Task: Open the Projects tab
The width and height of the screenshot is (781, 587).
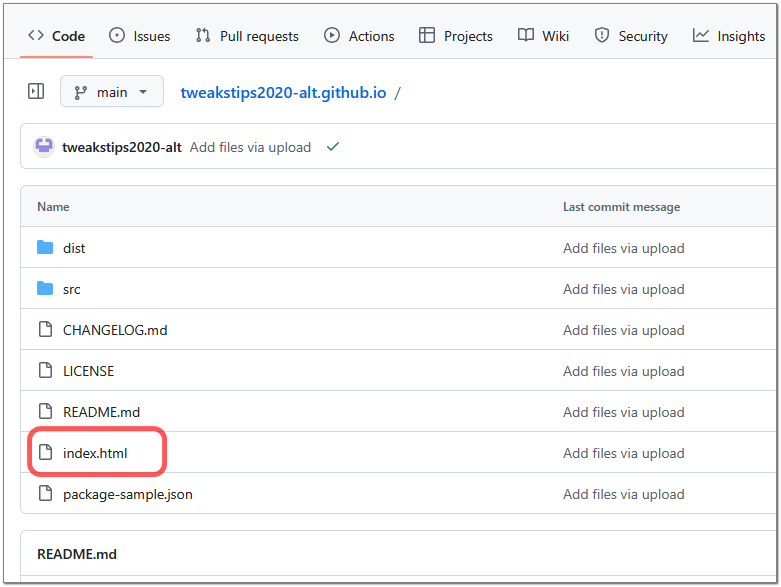Action: (x=456, y=36)
